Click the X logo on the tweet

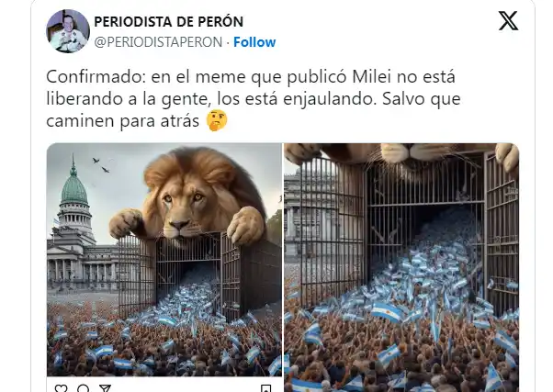coord(508,21)
